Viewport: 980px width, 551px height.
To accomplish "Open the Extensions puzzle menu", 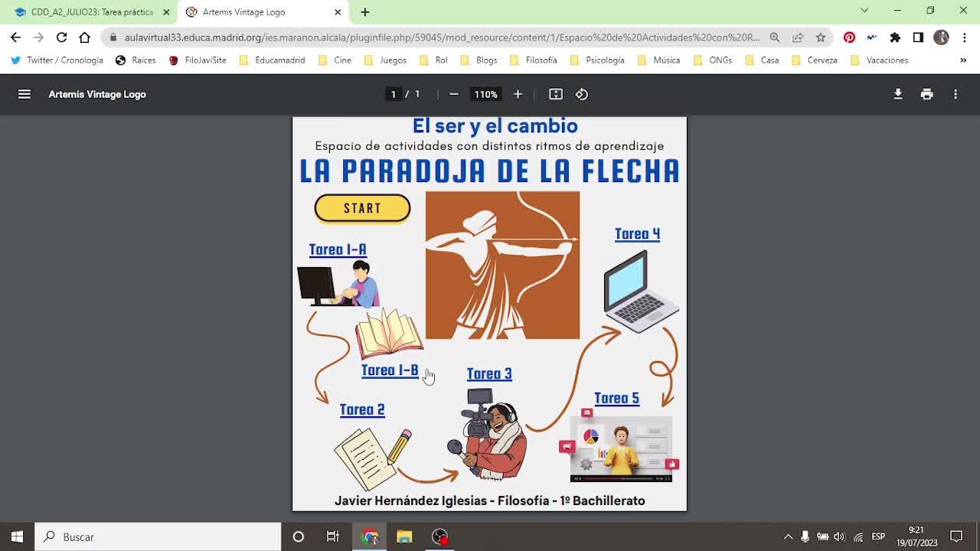I will click(x=895, y=37).
